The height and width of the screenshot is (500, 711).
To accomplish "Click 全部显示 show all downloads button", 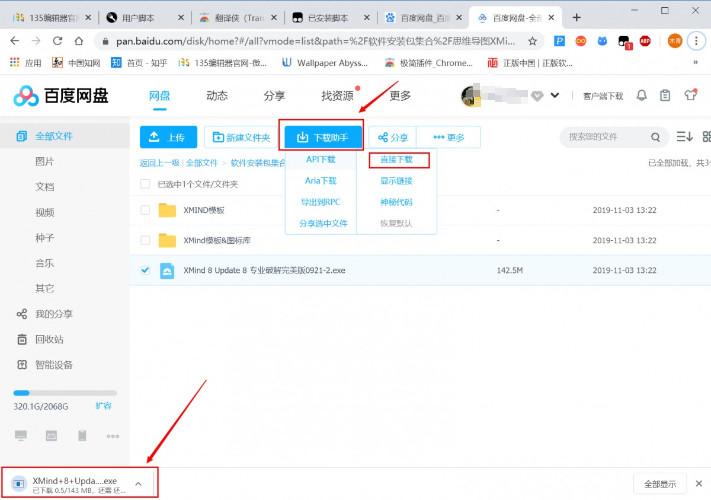I will 660,484.
